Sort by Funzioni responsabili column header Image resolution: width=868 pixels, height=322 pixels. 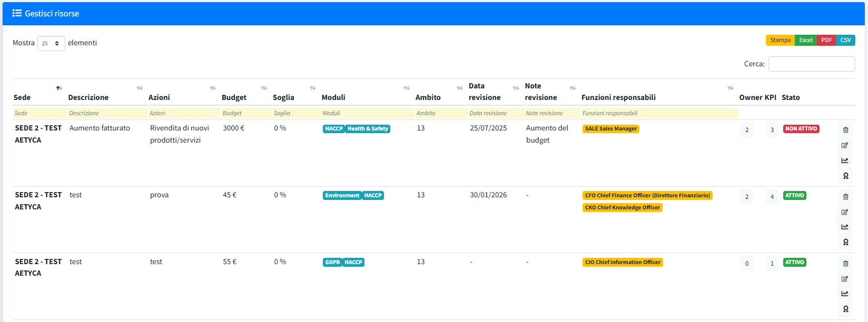point(618,97)
